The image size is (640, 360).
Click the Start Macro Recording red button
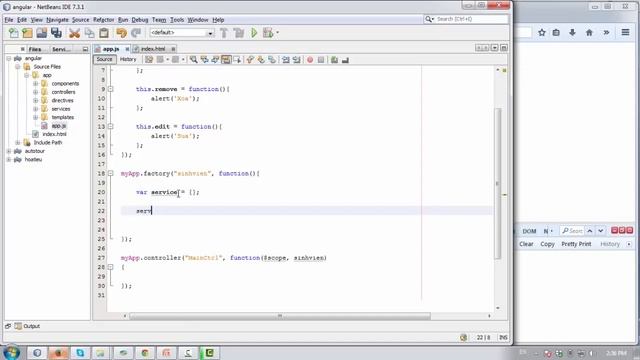(310, 60)
